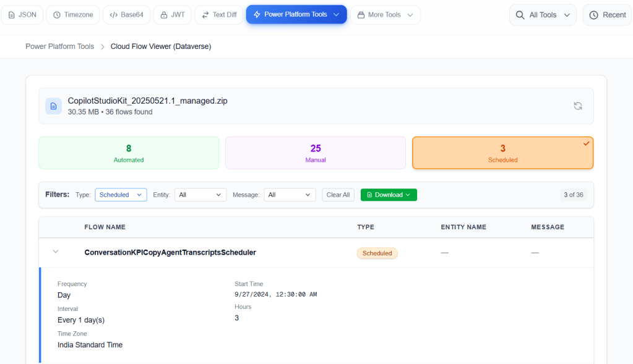The height and width of the screenshot is (364, 633).
Task: Click the clock icon in Recent button
Action: click(x=593, y=15)
